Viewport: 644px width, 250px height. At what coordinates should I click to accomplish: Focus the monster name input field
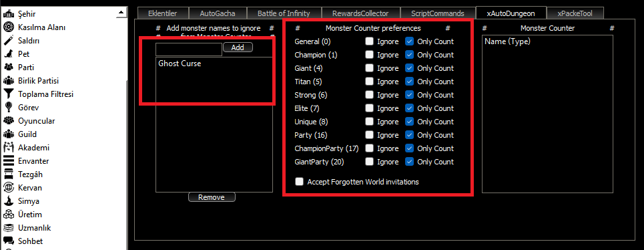pos(189,49)
